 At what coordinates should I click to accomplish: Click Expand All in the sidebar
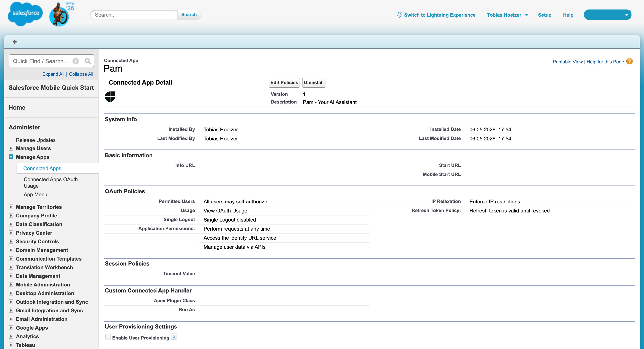(53, 74)
